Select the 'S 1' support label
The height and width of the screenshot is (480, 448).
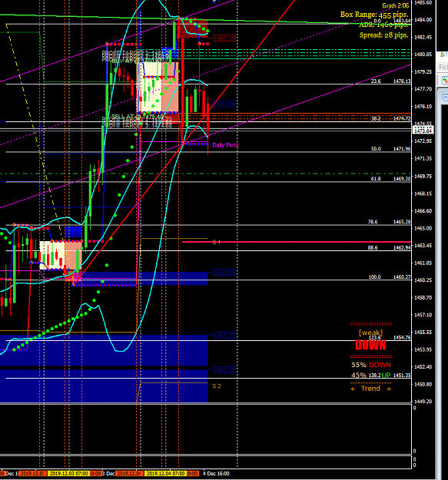tap(217, 242)
